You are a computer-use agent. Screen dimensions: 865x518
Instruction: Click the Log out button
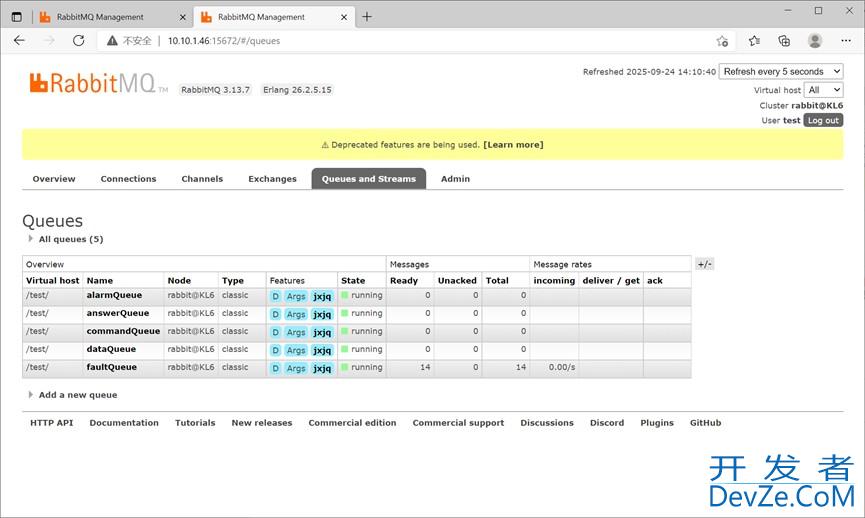click(823, 120)
